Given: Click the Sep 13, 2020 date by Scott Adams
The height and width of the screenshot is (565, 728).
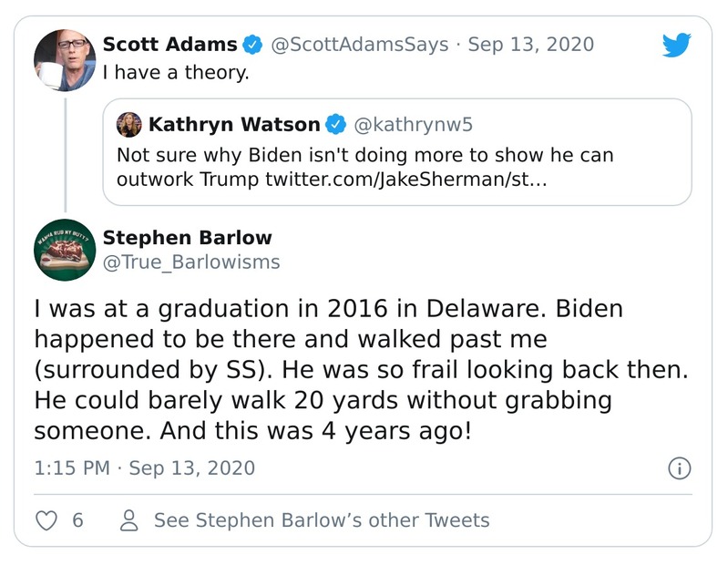Looking at the screenshot, I should pos(530,45).
